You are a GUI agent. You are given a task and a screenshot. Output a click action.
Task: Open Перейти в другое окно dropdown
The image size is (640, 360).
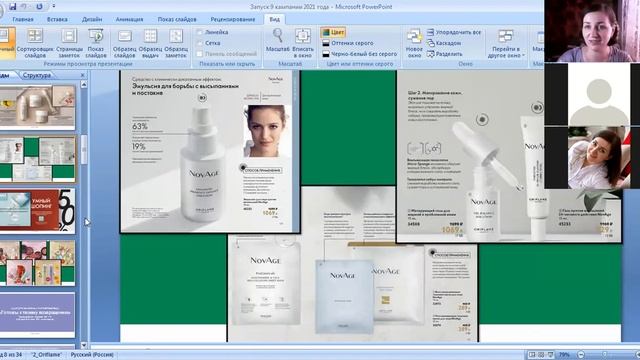point(506,43)
